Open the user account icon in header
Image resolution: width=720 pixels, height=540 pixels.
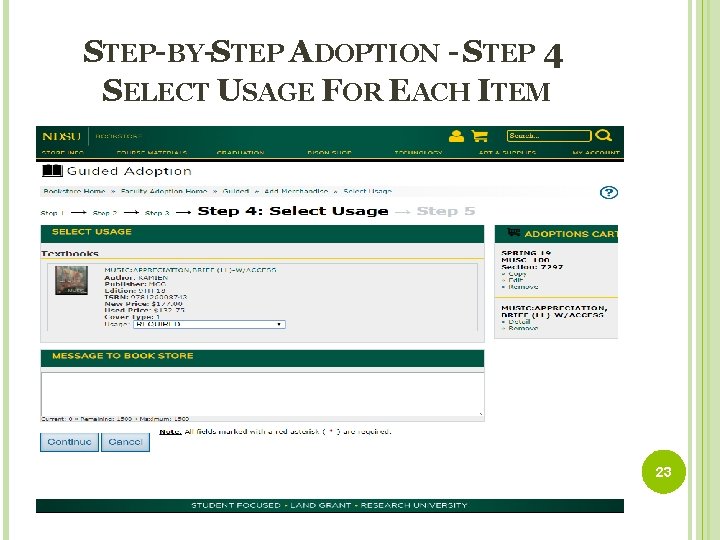point(456,136)
